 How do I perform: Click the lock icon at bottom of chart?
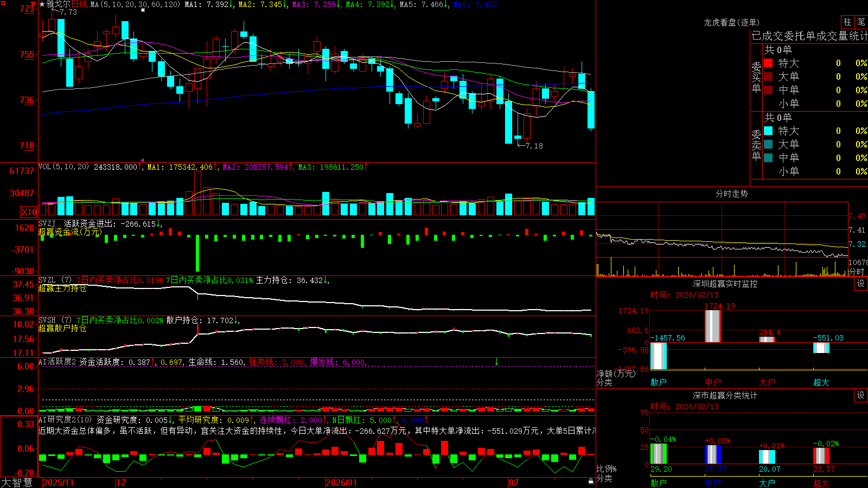point(591,481)
